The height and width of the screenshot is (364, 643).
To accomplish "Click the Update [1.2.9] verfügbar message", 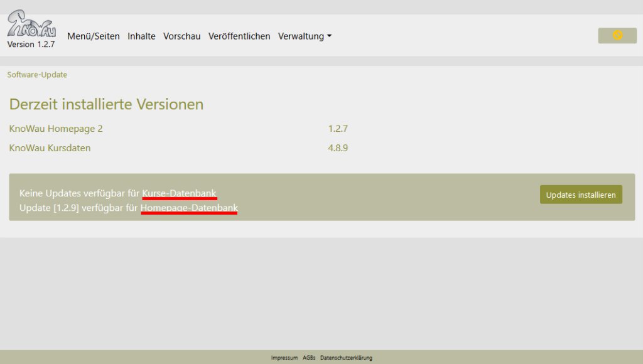I will tap(78, 208).
